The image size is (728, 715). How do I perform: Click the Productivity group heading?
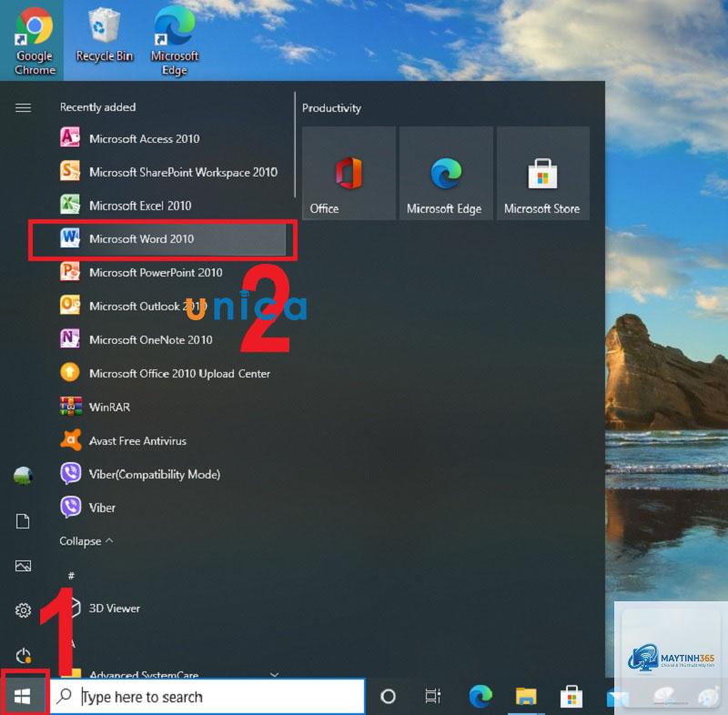(x=331, y=108)
